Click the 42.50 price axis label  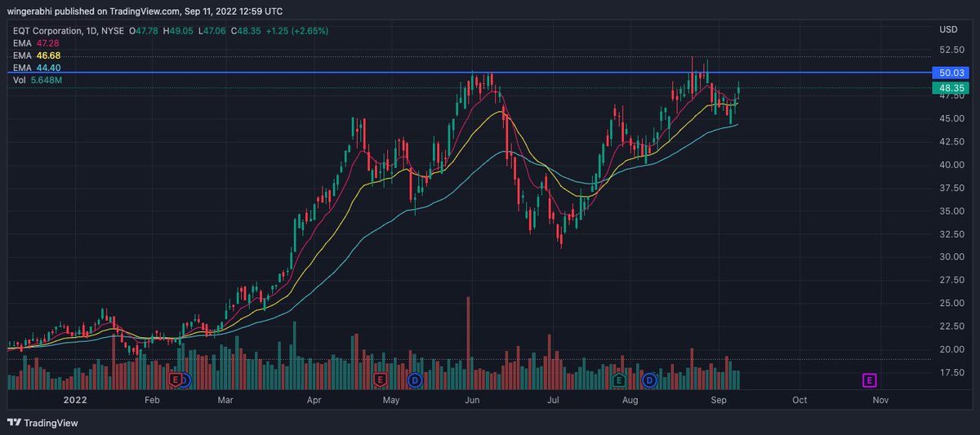tap(951, 142)
